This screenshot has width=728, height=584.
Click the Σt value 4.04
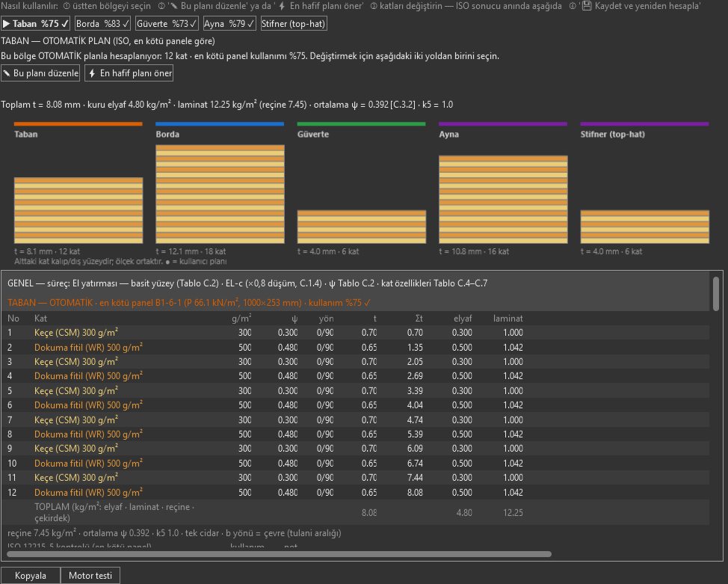(x=415, y=405)
